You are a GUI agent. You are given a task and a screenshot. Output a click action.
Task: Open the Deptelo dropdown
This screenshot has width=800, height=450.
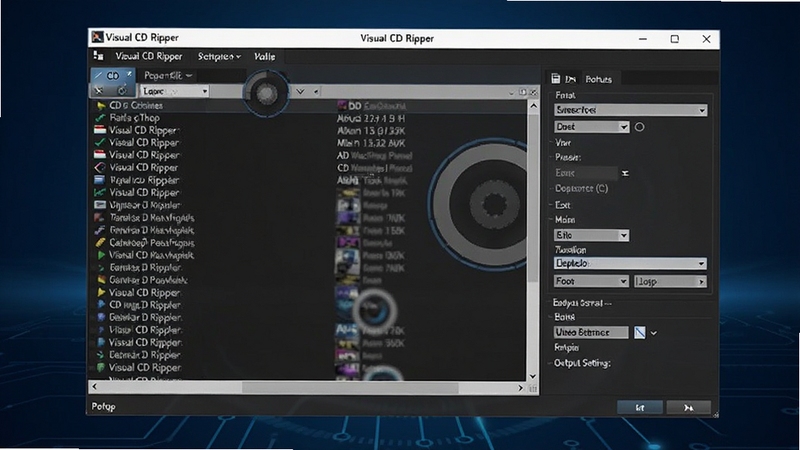pyautogui.click(x=631, y=263)
